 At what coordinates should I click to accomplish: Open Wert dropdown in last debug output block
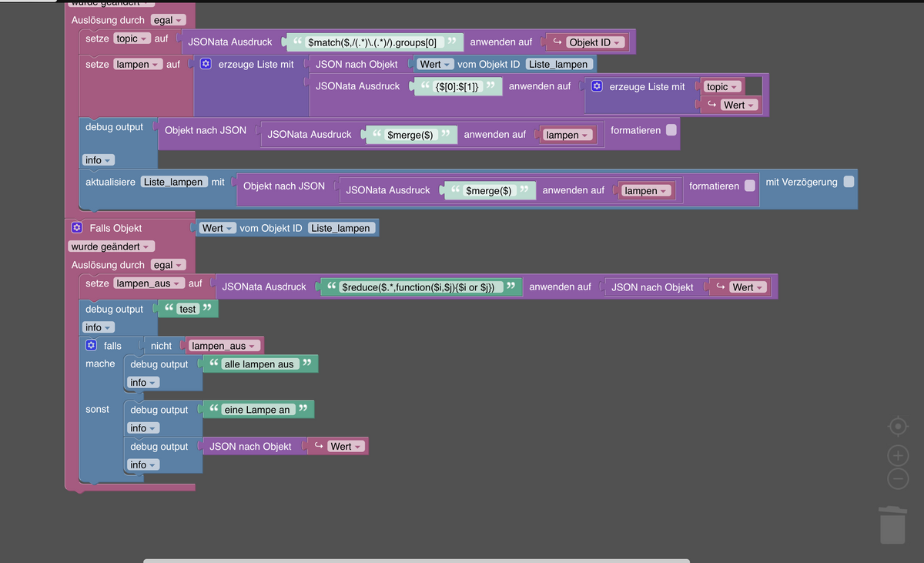click(x=346, y=447)
